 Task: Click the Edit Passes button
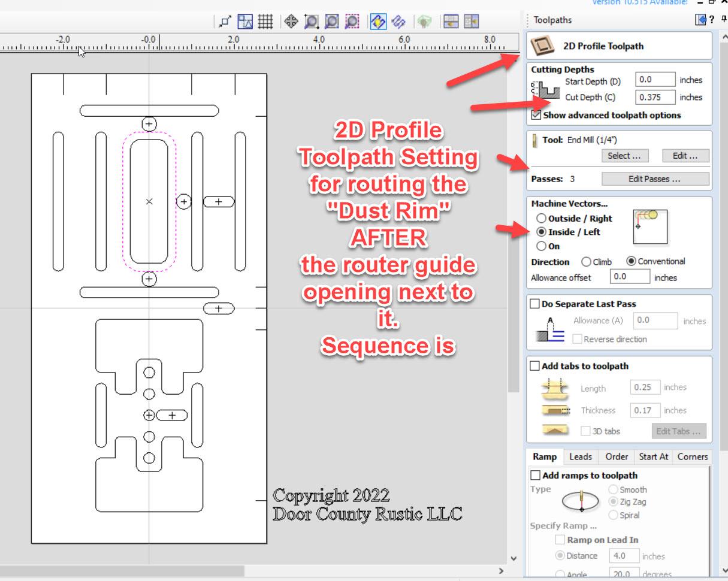point(655,178)
